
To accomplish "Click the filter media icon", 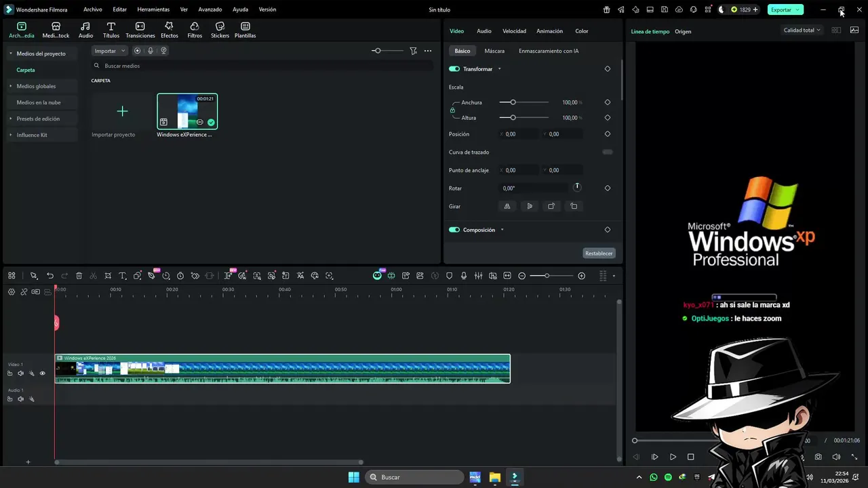I will (413, 51).
